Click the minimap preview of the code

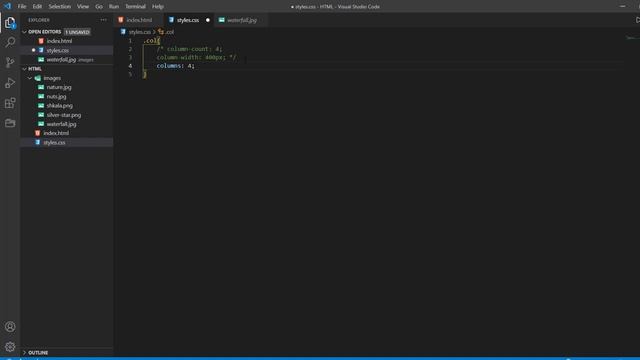point(631,38)
